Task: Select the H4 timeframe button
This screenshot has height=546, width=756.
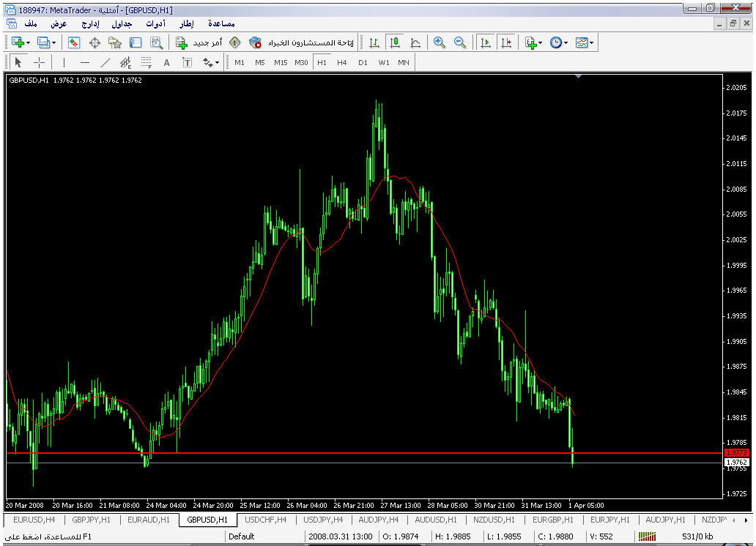Action: coord(342,63)
